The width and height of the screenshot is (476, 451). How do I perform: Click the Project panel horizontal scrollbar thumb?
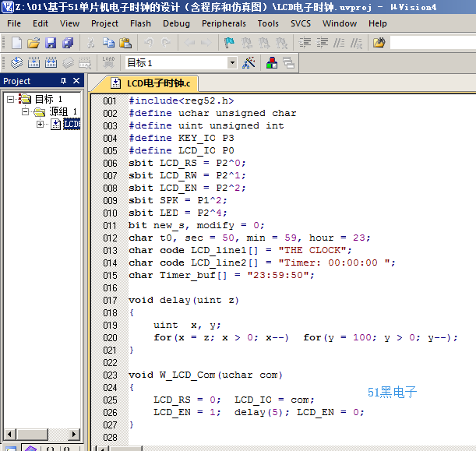(33, 434)
